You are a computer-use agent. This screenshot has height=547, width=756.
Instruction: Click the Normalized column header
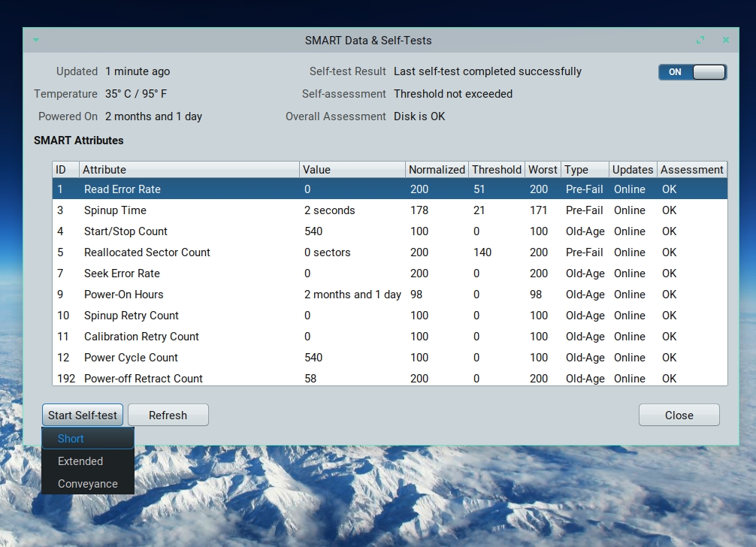(437, 170)
